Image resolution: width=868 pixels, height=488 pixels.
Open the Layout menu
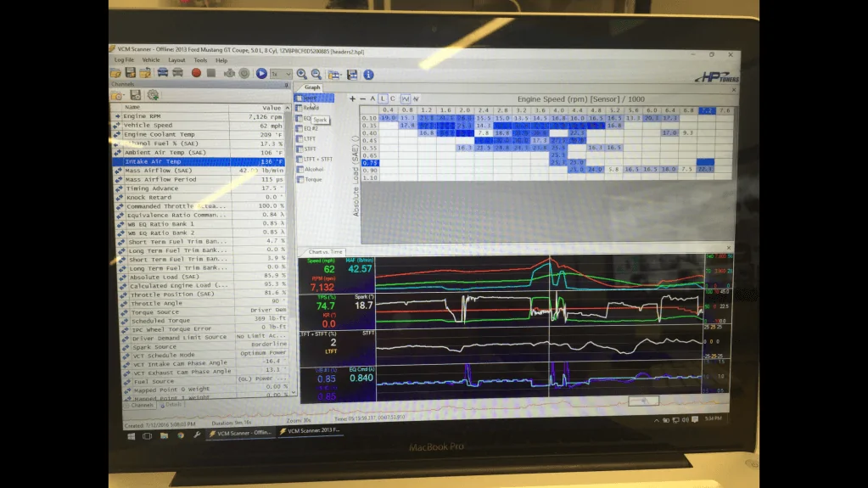(x=176, y=60)
